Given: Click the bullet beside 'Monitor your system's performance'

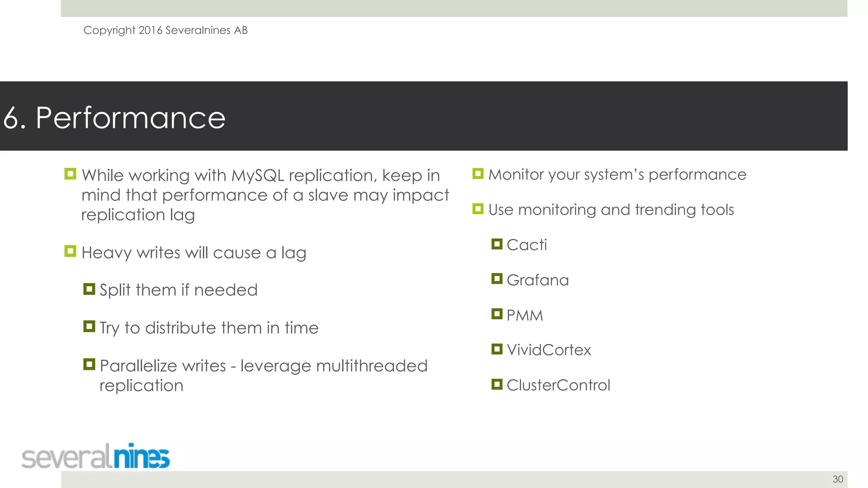Looking at the screenshot, I should 478,174.
